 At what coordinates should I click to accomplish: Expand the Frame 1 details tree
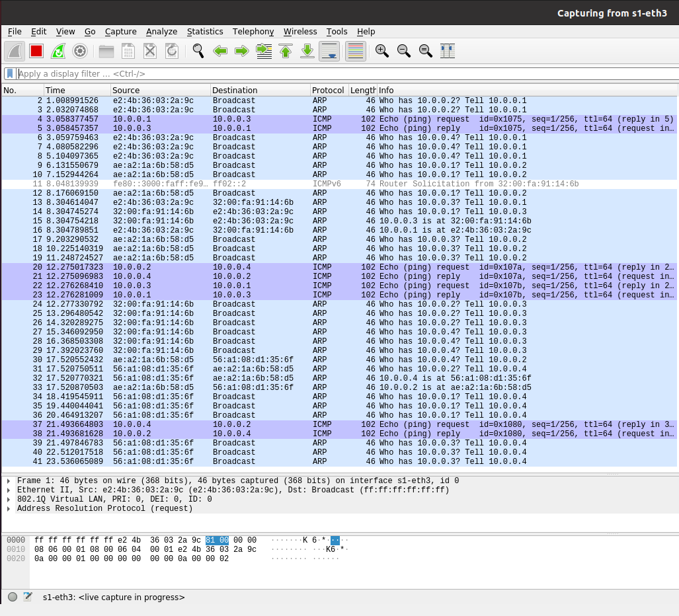tap(8, 481)
